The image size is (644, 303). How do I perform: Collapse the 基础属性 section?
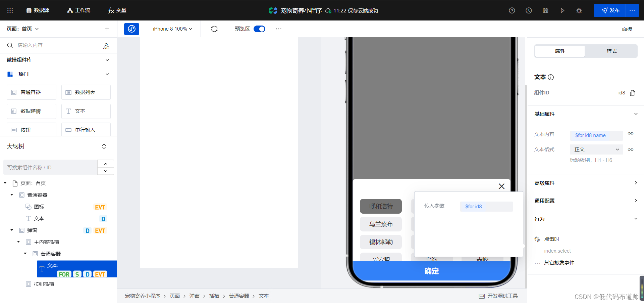click(x=636, y=114)
